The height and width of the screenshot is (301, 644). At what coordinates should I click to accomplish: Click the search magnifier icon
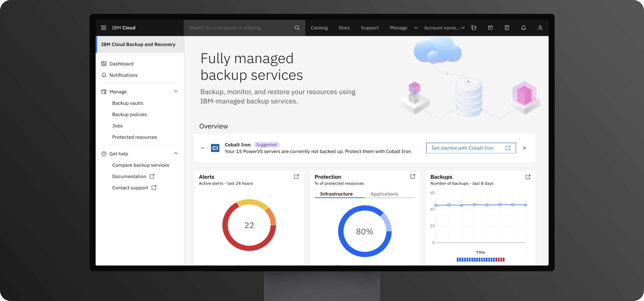click(297, 28)
